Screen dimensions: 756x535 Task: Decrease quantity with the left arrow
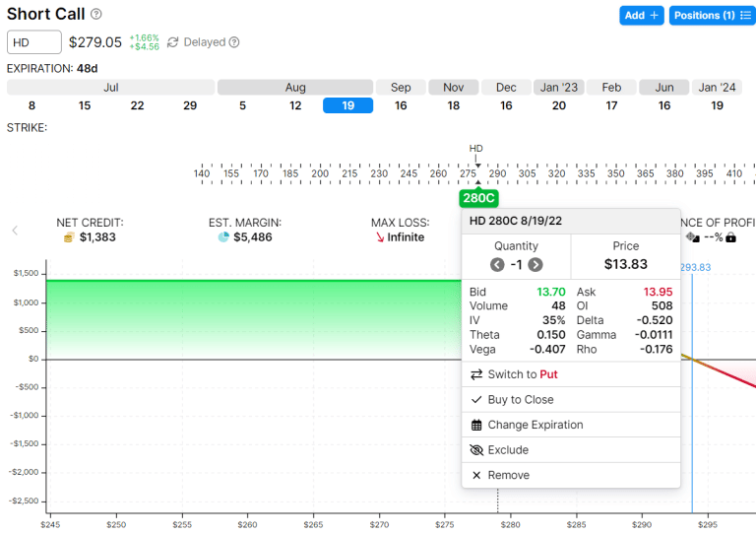click(497, 264)
